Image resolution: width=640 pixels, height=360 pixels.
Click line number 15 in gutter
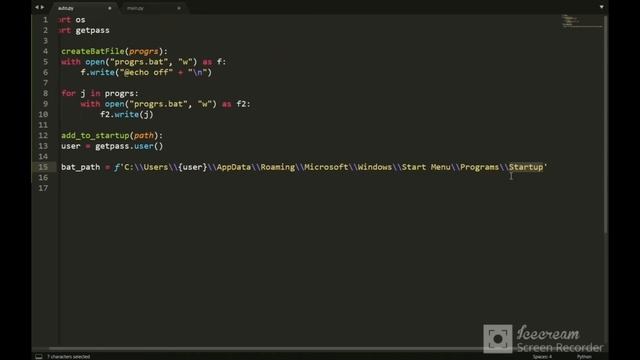coord(43,167)
